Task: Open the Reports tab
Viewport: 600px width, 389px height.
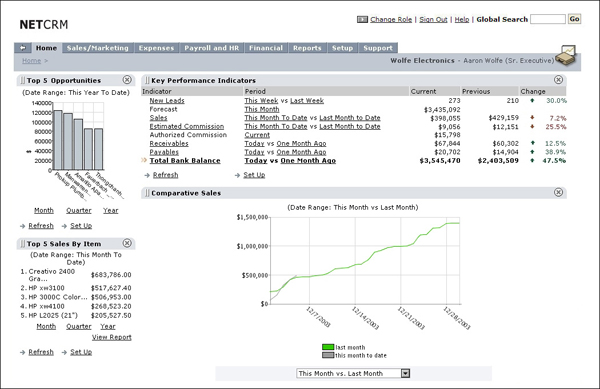Action: 307,48
